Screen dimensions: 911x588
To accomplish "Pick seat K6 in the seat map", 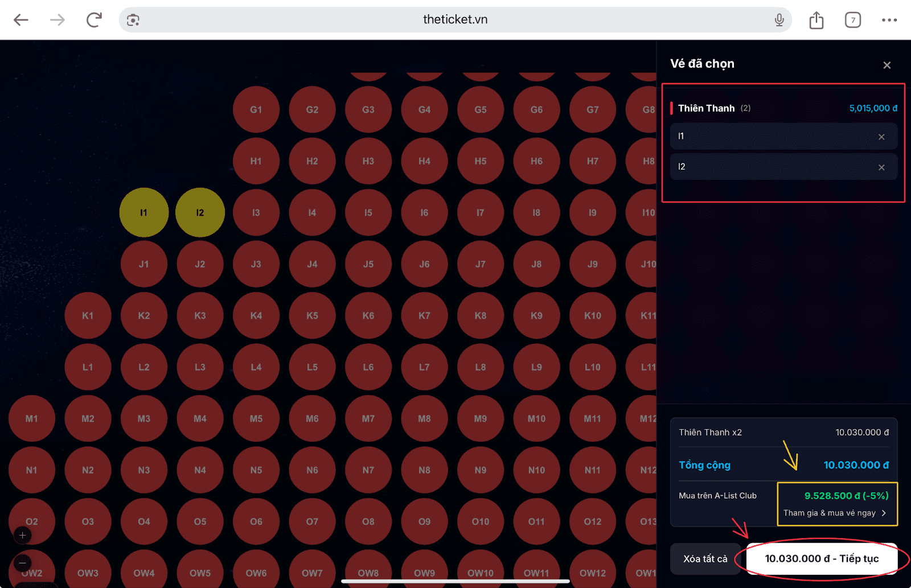I will pos(368,315).
